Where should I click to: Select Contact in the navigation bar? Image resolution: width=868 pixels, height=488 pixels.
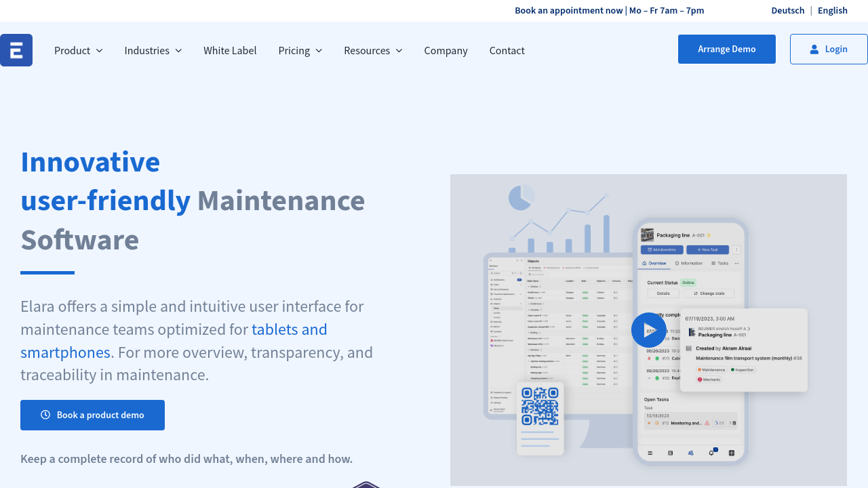click(x=507, y=50)
